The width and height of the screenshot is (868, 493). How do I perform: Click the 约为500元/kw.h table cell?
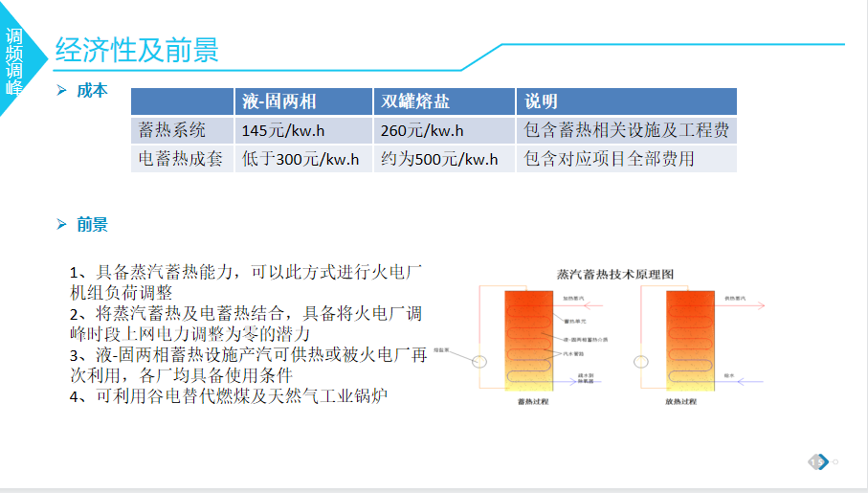tap(444, 159)
